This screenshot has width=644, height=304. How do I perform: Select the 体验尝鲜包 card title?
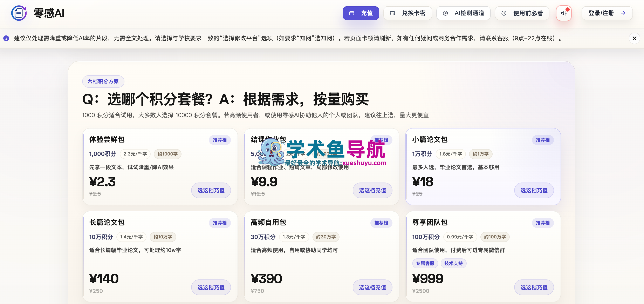pyautogui.click(x=107, y=140)
